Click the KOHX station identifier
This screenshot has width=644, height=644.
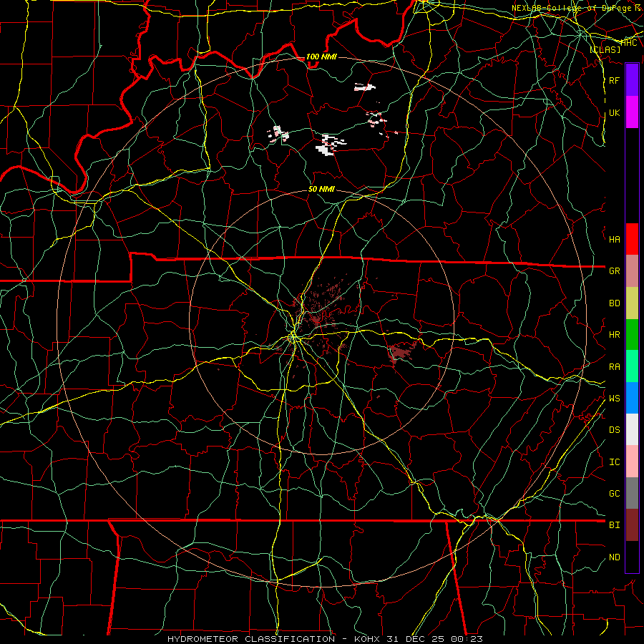pyautogui.click(x=367, y=639)
